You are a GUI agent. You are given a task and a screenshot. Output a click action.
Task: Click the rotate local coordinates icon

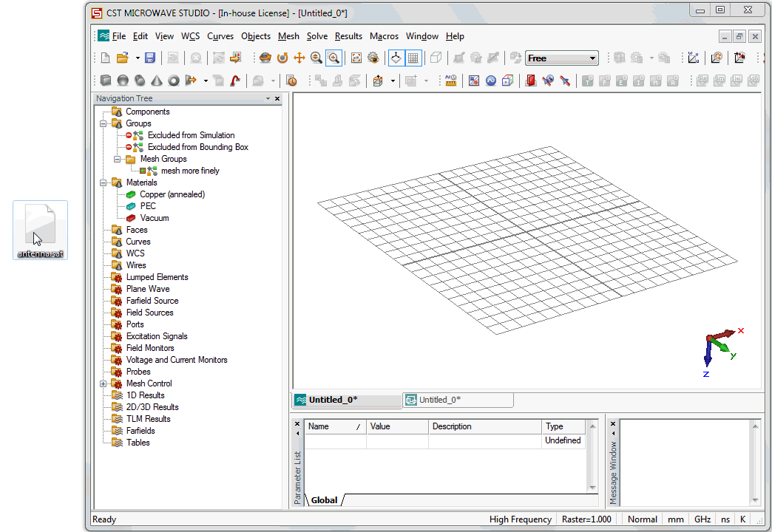point(717,58)
